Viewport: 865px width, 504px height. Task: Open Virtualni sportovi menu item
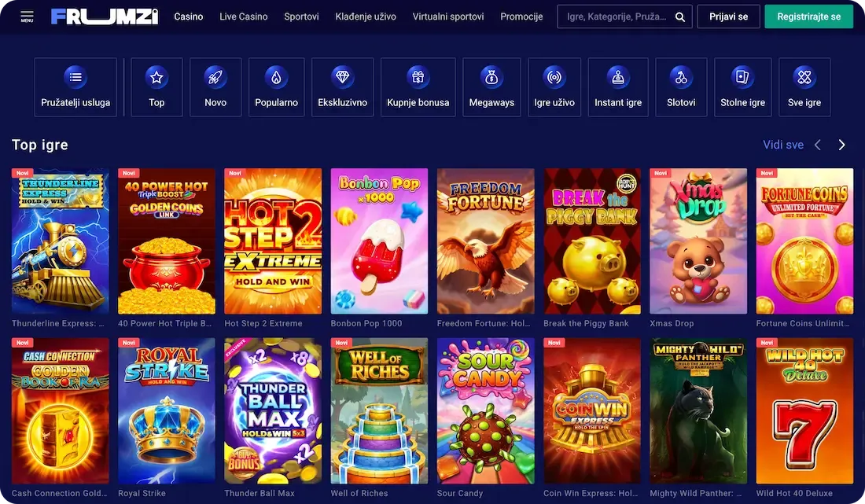pos(448,17)
